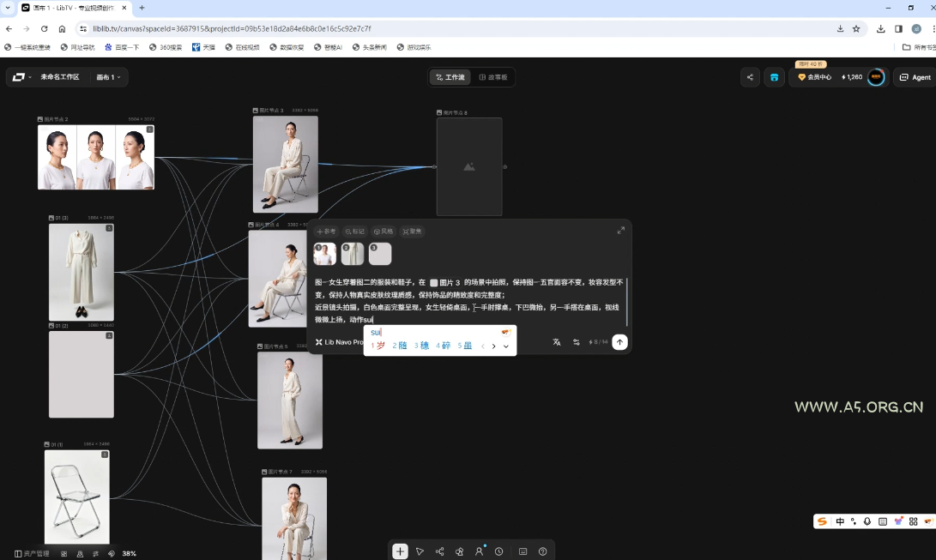Choose IME candidate 3 穗

pyautogui.click(x=421, y=346)
